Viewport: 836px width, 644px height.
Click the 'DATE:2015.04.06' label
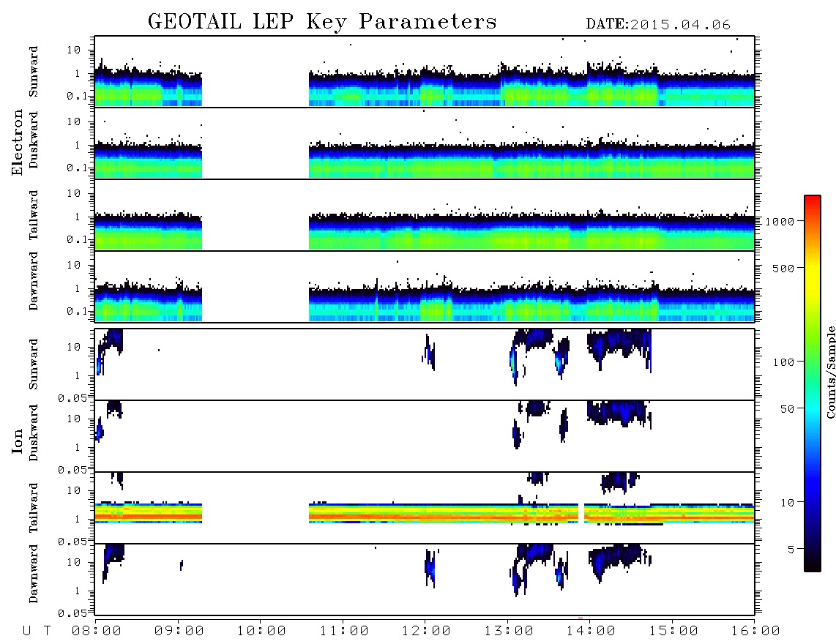coord(658,25)
